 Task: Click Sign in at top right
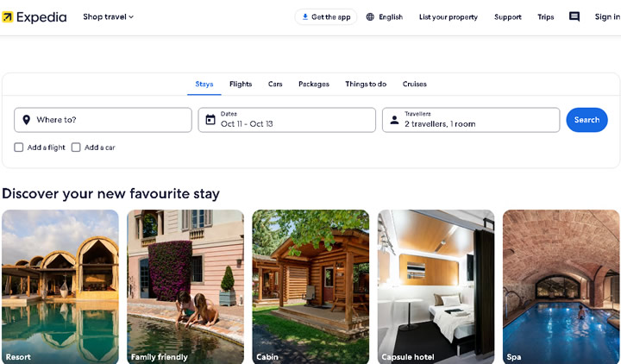click(x=607, y=16)
